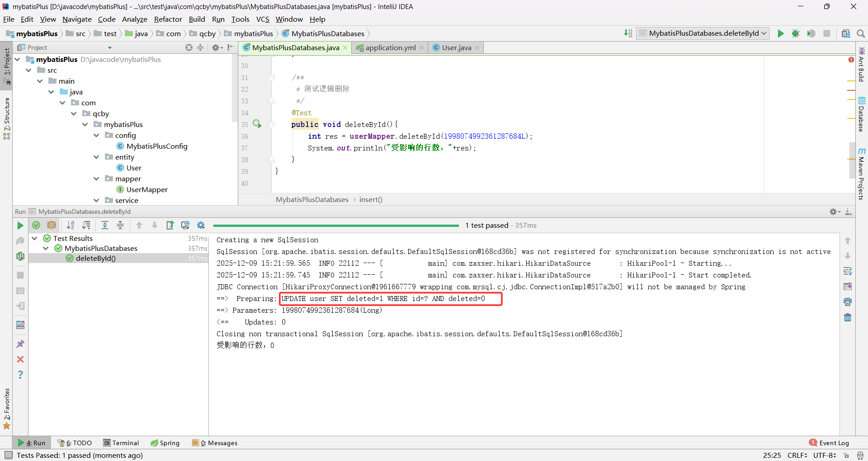Rerun test with green play in Run panel

pos(20,226)
